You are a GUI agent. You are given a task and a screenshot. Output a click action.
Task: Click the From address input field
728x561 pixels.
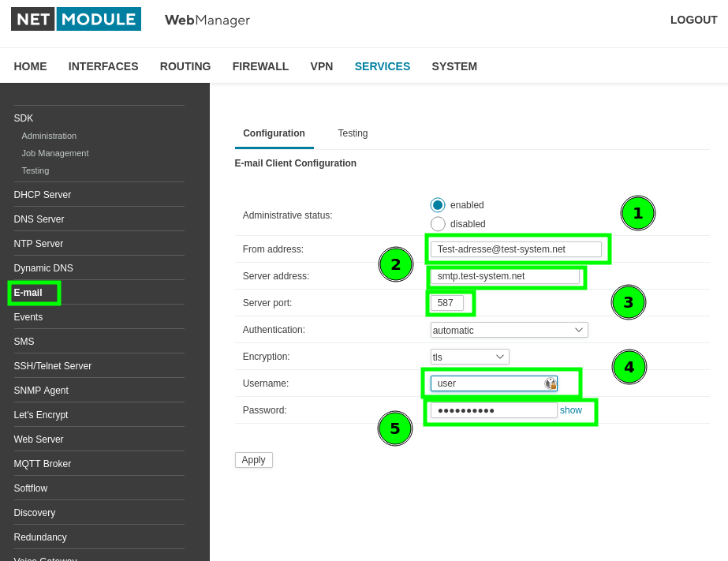point(516,249)
